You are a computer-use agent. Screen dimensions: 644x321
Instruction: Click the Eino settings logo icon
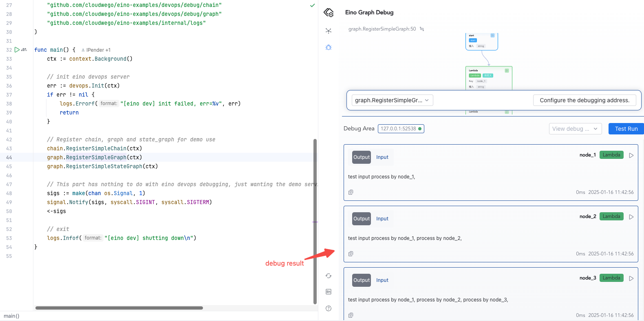(329, 13)
